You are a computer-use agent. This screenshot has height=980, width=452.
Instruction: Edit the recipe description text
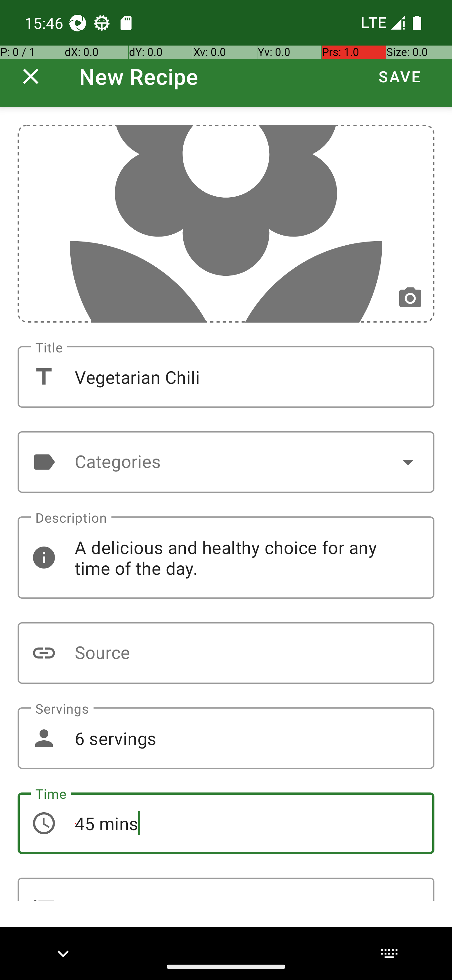click(226, 558)
